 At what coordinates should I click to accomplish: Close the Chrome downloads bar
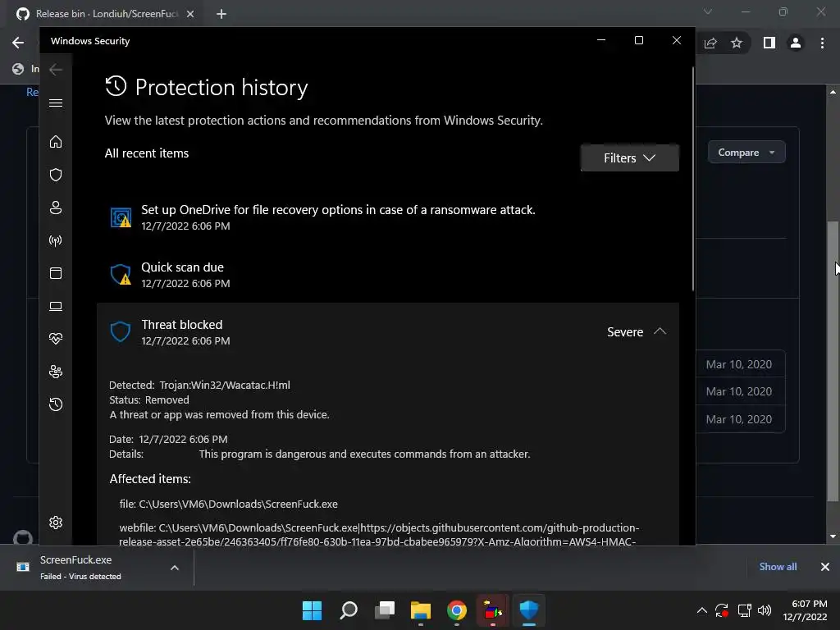pos(825,567)
